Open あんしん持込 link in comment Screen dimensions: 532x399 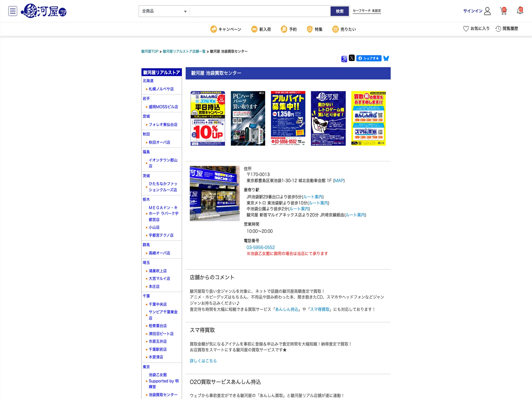pos(287,310)
